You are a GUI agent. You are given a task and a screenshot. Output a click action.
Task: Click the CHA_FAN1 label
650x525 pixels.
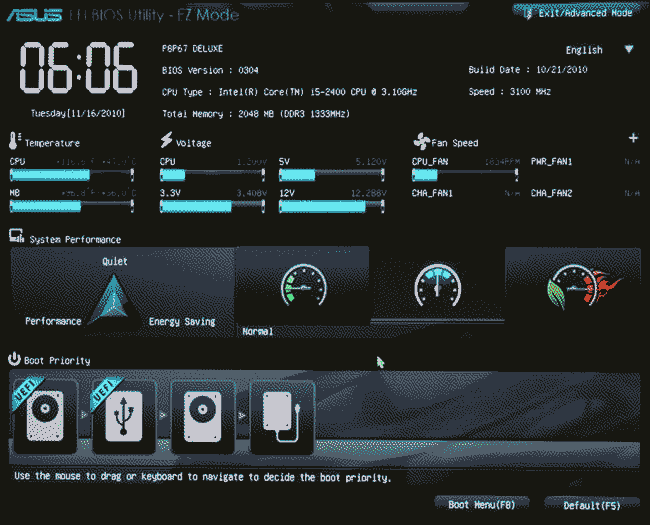432,193
